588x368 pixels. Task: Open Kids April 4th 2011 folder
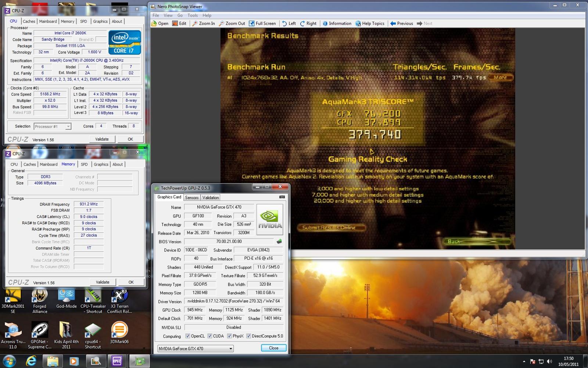pos(66,336)
